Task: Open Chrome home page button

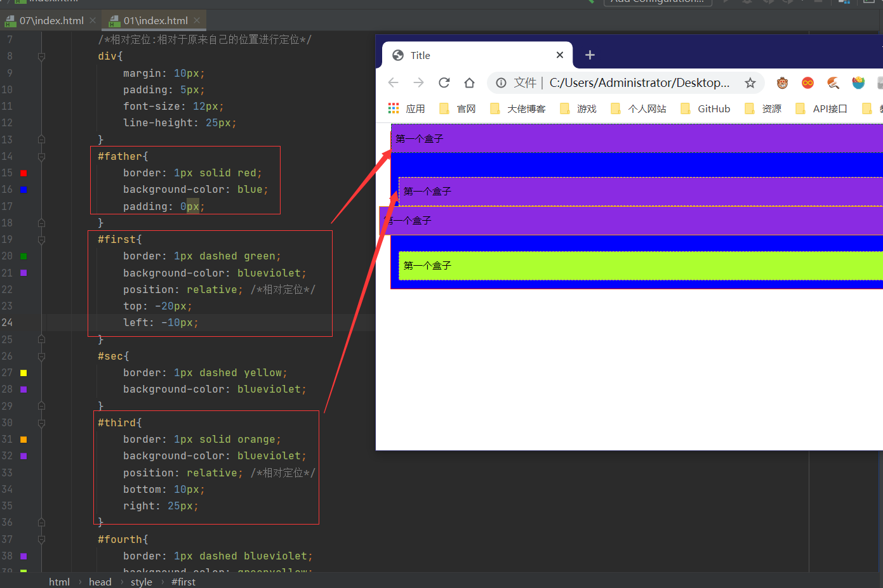Action: 469,82
